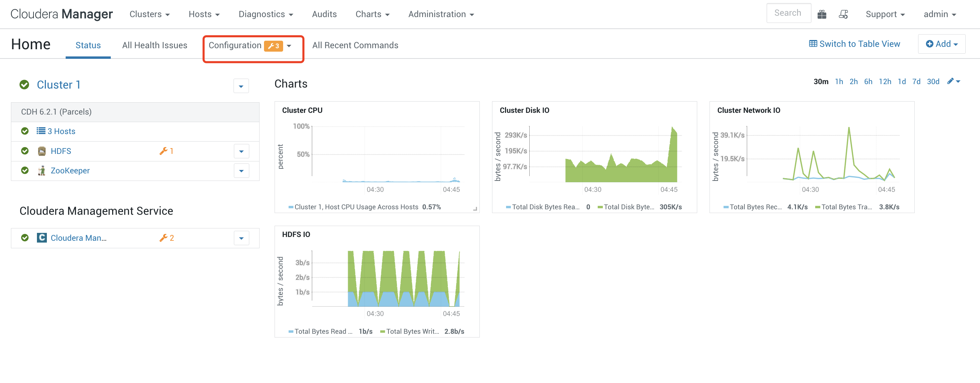Click the pencil edit icon for charts
This screenshot has width=980, height=383.
[x=950, y=81]
